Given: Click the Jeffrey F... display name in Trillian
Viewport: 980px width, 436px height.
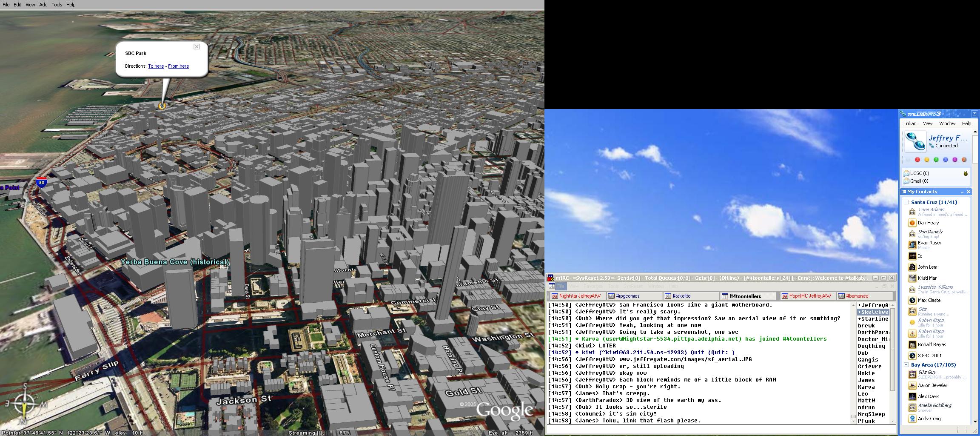Looking at the screenshot, I should (948, 138).
